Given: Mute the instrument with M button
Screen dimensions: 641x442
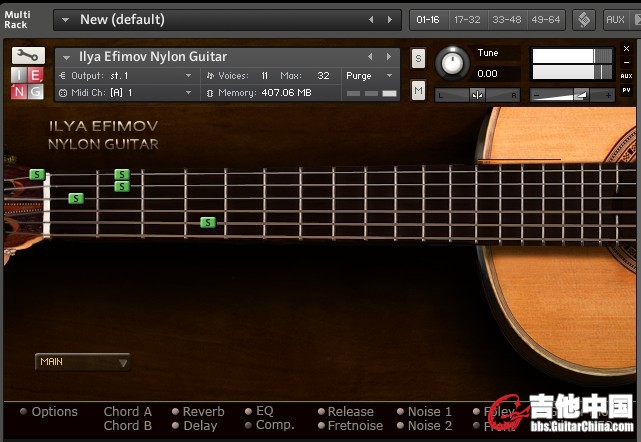Looking at the screenshot, I should 418,90.
